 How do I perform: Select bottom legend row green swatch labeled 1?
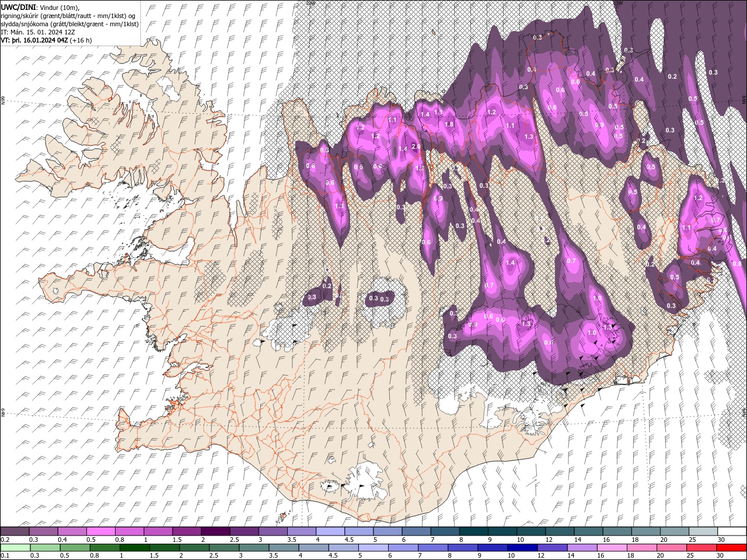coord(134,548)
